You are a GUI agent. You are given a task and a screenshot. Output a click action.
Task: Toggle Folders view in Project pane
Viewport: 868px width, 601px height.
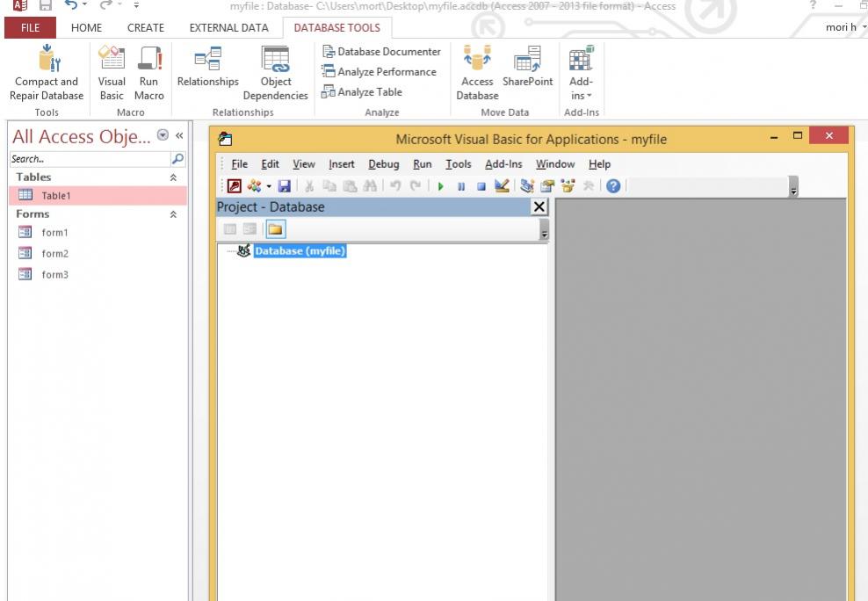(x=275, y=229)
